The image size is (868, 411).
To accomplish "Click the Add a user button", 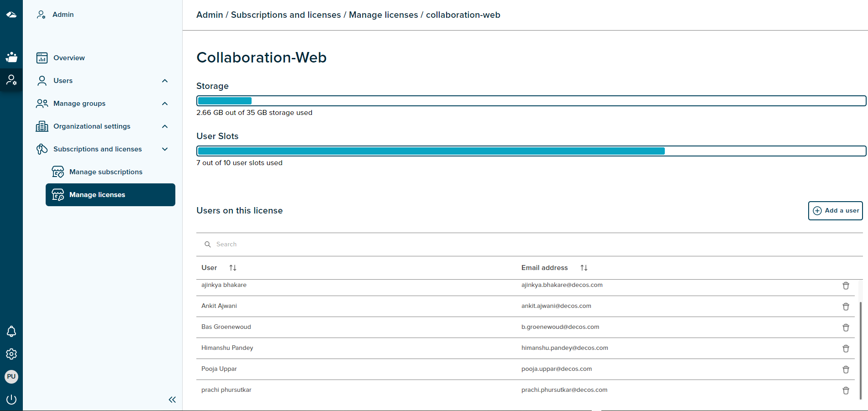I will coord(835,210).
